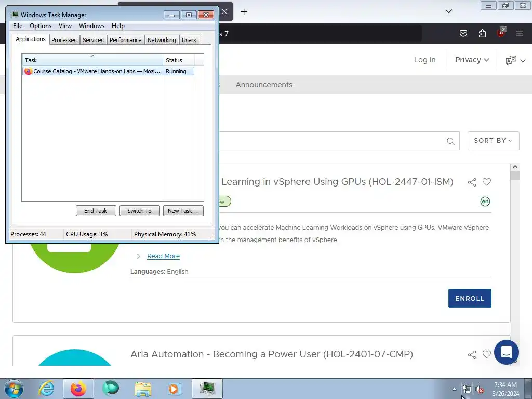The height and width of the screenshot is (399, 532).
Task: Sort the list by Task column header
Action: 92,60
